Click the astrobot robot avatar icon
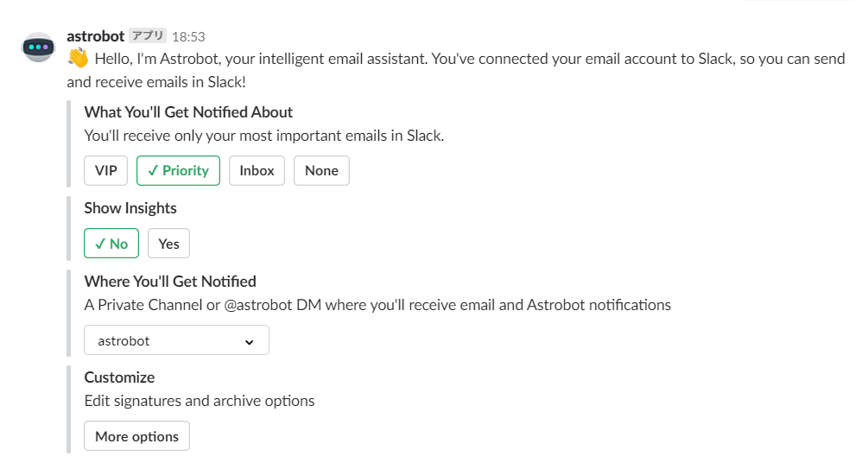This screenshot has height=463, width=868. [39, 47]
